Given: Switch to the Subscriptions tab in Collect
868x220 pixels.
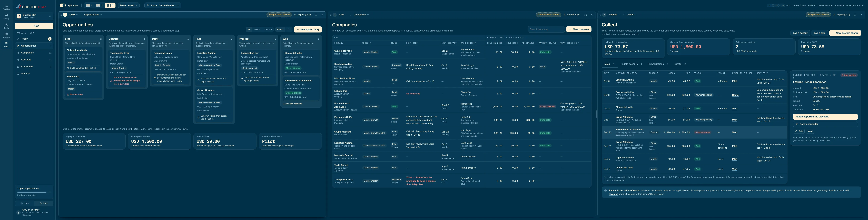Looking at the screenshot, I should 658,64.
